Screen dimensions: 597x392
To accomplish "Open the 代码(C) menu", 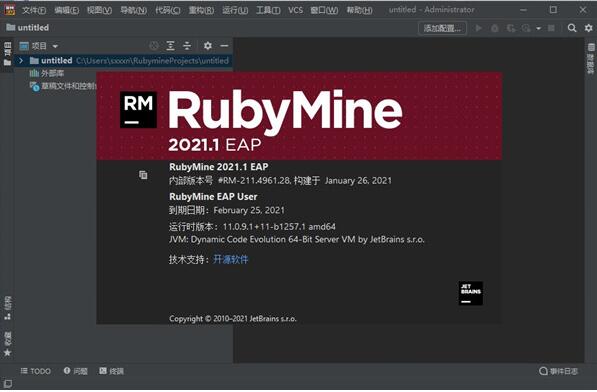I will [x=168, y=10].
